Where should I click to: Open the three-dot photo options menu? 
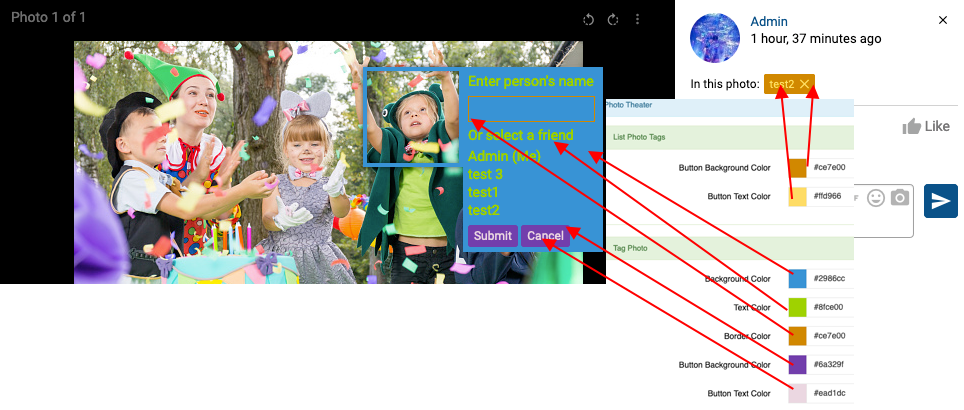pyautogui.click(x=637, y=20)
